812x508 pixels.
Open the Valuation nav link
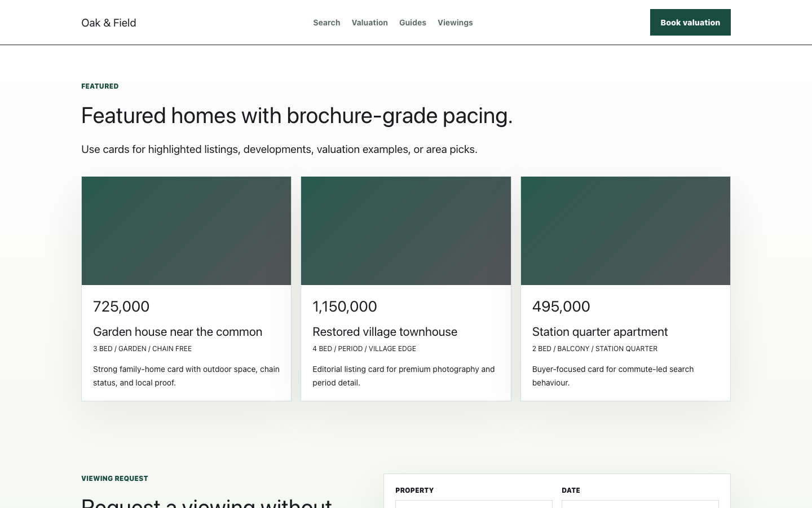point(370,23)
